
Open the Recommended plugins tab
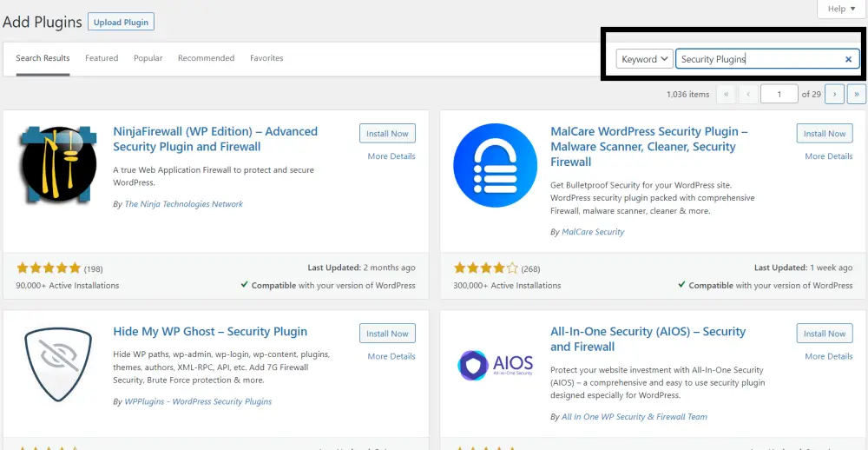tap(206, 58)
